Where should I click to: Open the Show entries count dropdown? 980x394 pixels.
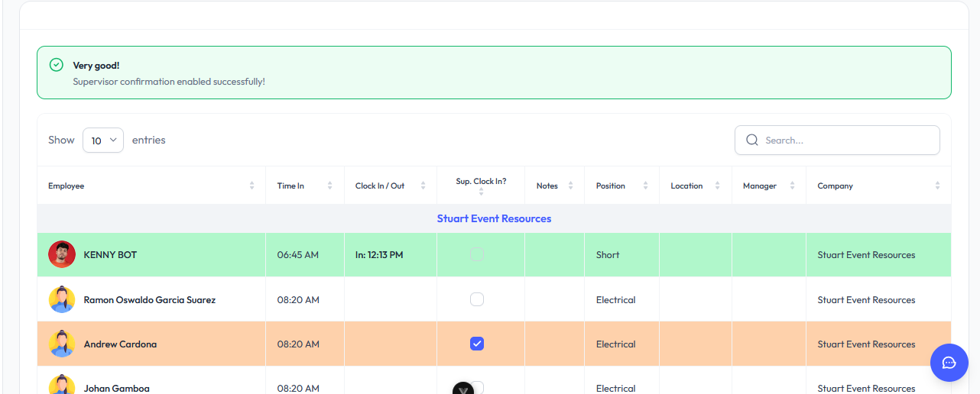point(103,140)
